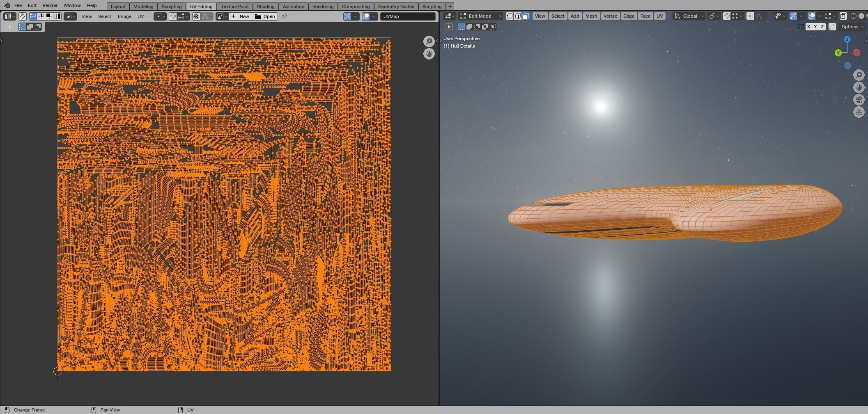Click pan hand gizmo in UV editor
The width and height of the screenshot is (868, 414).
pyautogui.click(x=429, y=54)
